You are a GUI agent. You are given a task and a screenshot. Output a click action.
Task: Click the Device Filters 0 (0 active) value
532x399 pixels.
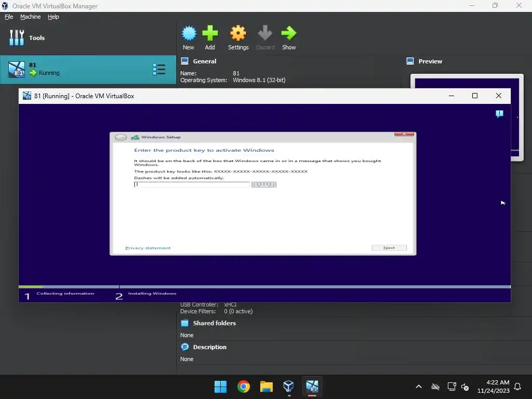(238, 312)
